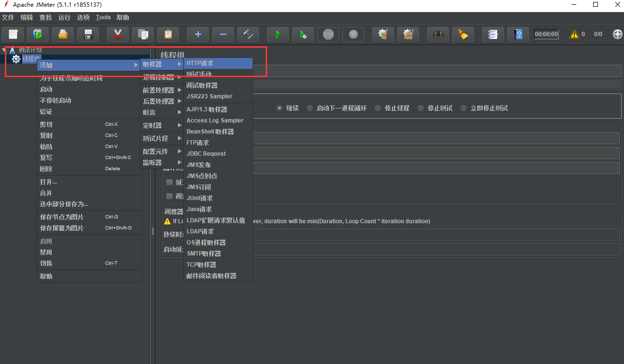Click the New test plan toolbar icon
The image size is (624, 364).
coord(14,34)
